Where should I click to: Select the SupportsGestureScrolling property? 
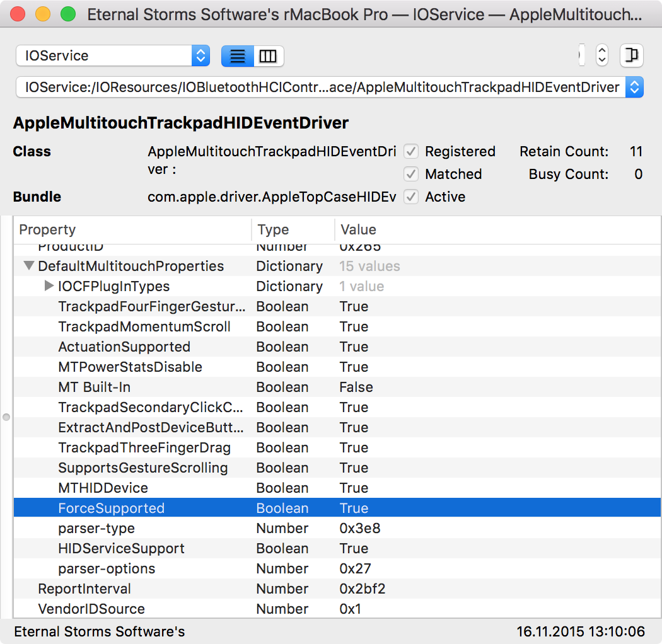pyautogui.click(x=337, y=468)
